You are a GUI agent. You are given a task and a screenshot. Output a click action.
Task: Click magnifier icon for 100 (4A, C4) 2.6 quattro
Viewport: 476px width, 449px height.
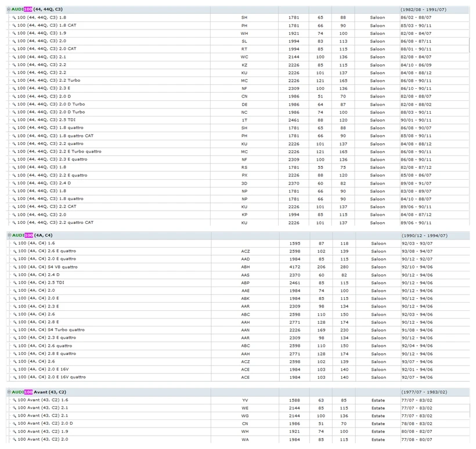coord(15,346)
